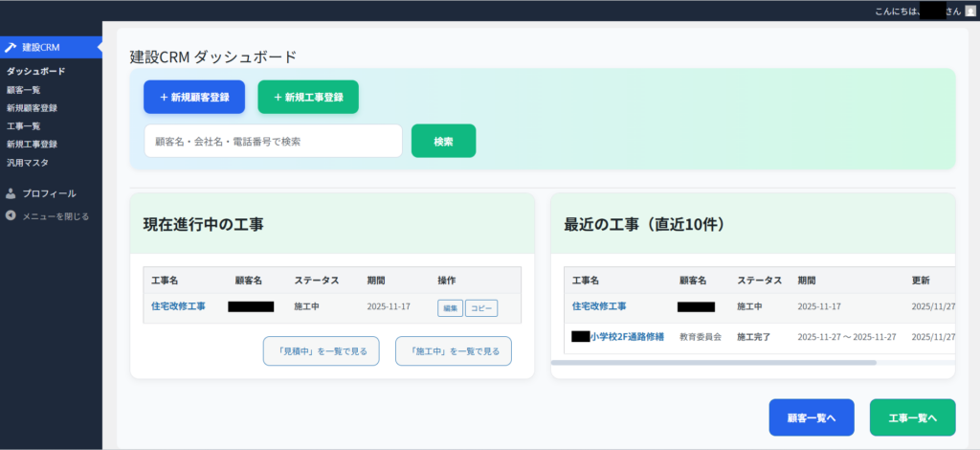Focus the 顧客名・会社名・電話番号 search field

click(273, 141)
